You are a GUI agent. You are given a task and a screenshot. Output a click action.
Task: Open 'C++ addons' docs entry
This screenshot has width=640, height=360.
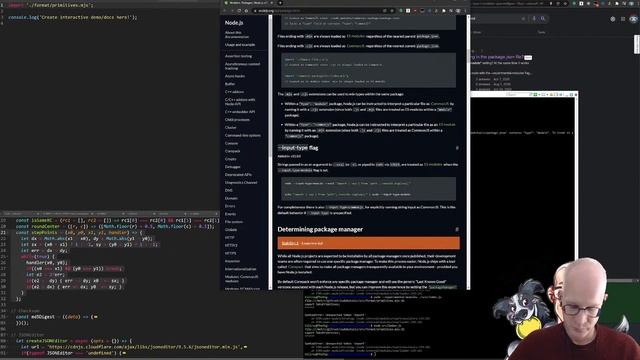[234, 92]
